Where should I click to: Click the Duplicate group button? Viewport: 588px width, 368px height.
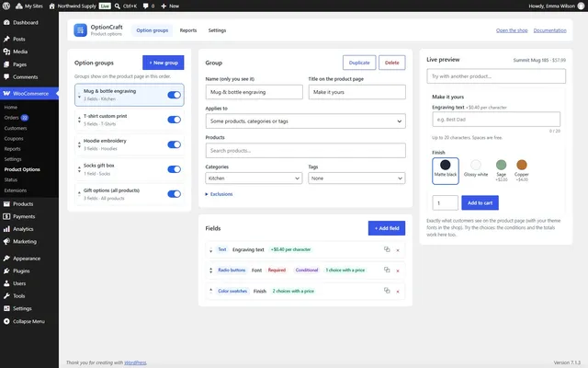click(359, 63)
